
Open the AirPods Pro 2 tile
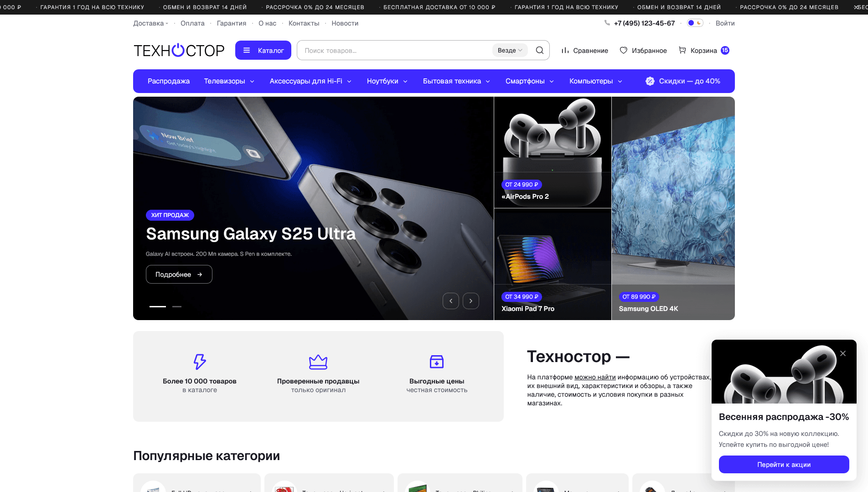(553, 152)
